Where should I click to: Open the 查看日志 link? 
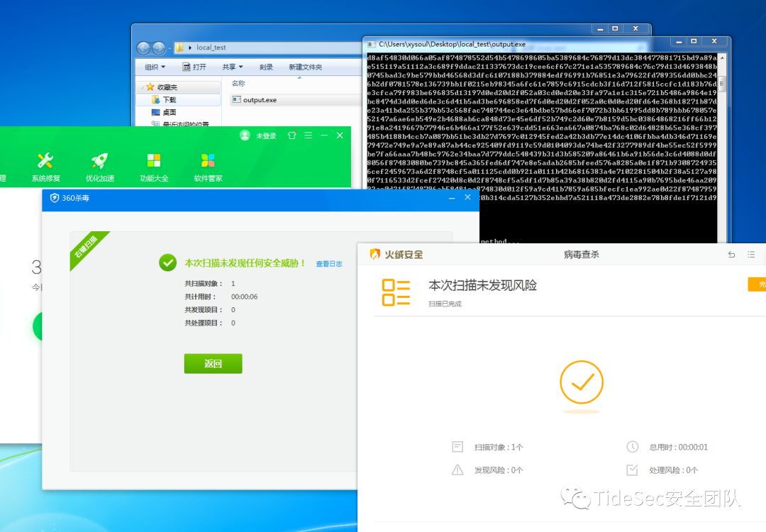click(x=329, y=264)
